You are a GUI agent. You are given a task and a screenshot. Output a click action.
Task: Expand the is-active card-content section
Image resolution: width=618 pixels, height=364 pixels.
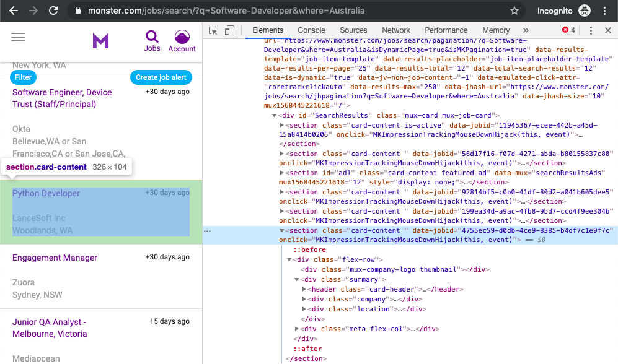click(281, 125)
